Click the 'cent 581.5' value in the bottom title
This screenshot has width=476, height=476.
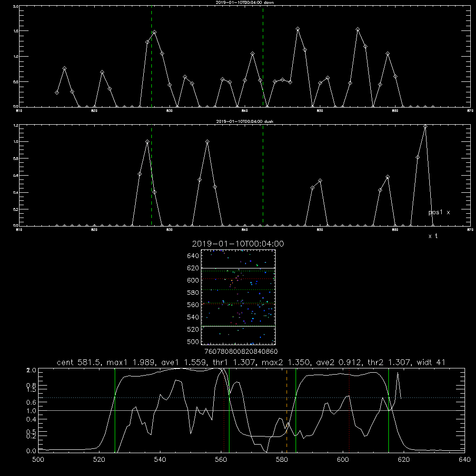pos(79,362)
